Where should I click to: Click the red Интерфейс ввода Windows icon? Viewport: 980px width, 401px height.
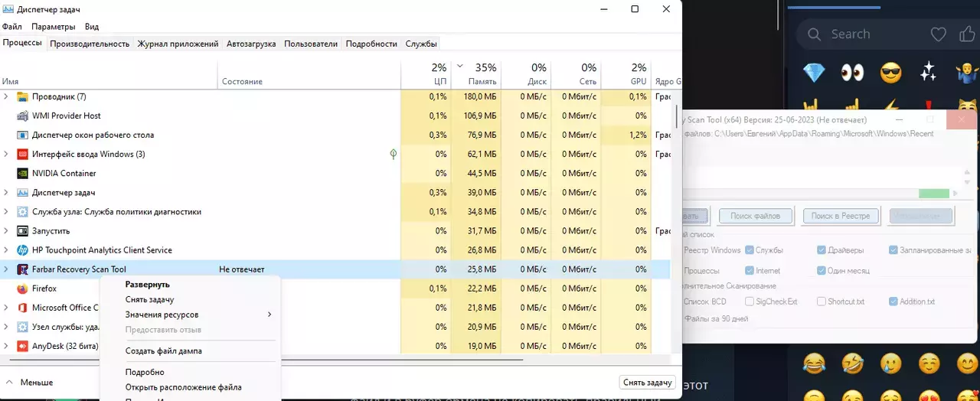pyautogui.click(x=22, y=154)
